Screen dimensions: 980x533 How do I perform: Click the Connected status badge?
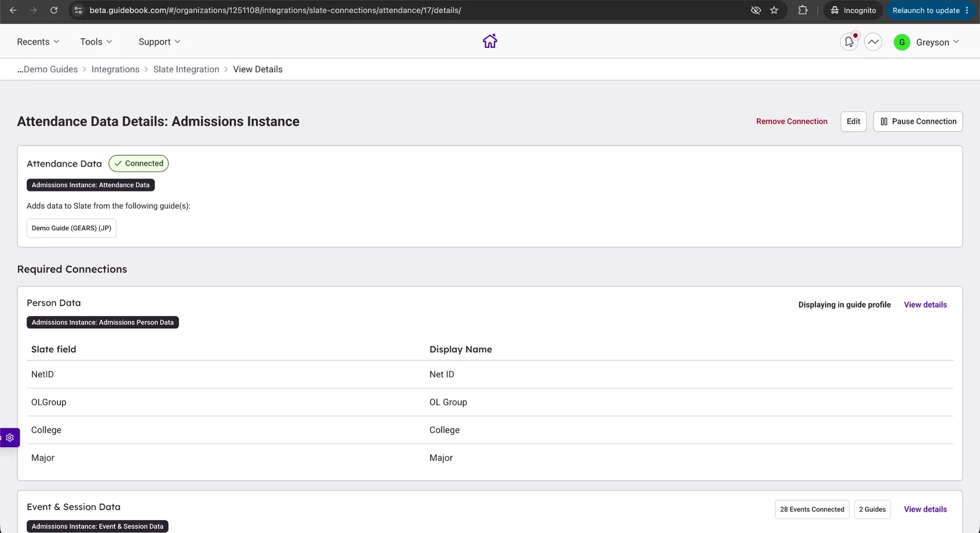click(138, 164)
